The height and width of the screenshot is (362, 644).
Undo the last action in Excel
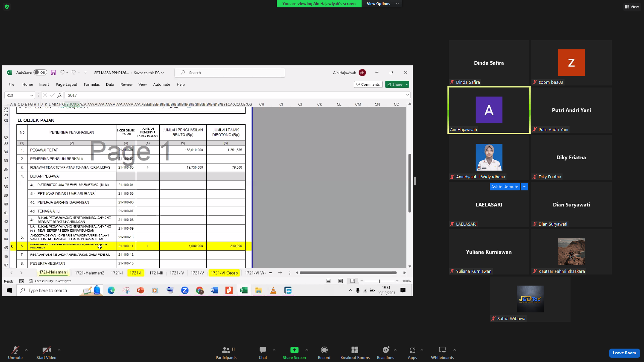click(62, 72)
